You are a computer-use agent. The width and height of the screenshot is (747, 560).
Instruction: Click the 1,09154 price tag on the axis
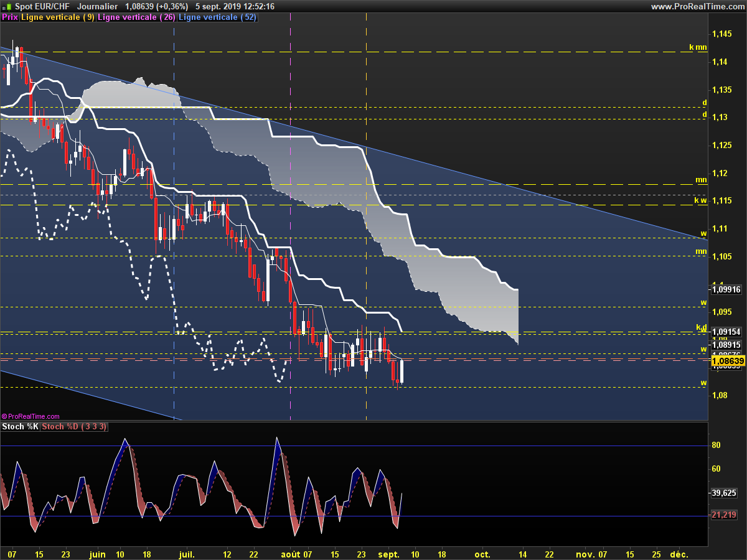tap(726, 332)
